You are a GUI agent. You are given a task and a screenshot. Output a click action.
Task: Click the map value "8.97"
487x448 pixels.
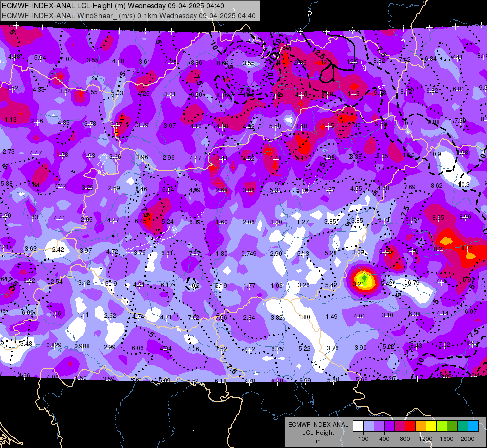(x=472, y=343)
